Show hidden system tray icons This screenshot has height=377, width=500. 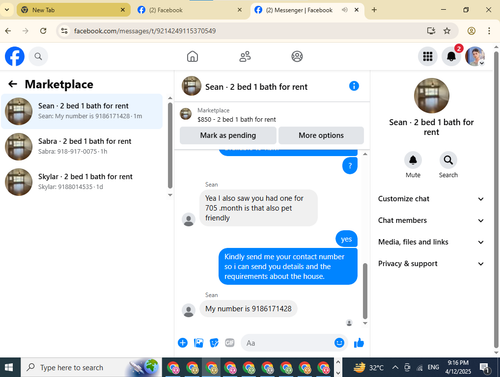[395, 368]
